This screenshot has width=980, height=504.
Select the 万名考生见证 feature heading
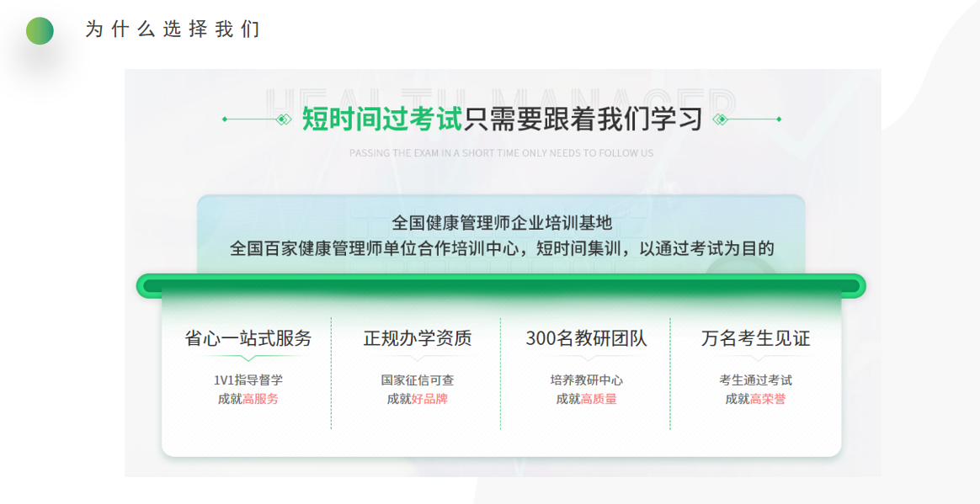(755, 338)
